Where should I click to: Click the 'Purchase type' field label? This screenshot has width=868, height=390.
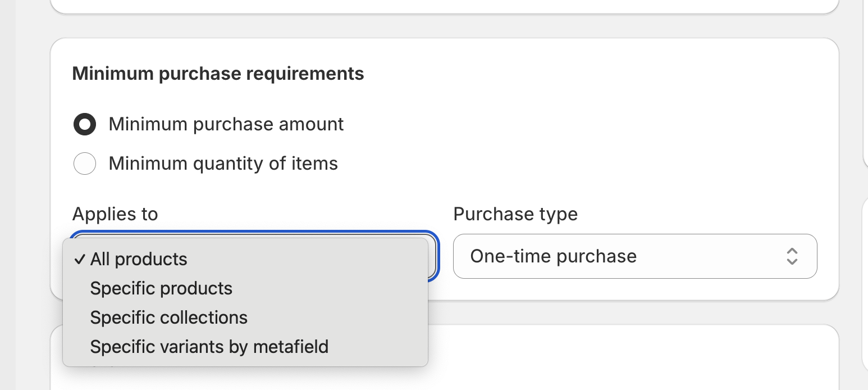pyautogui.click(x=515, y=214)
